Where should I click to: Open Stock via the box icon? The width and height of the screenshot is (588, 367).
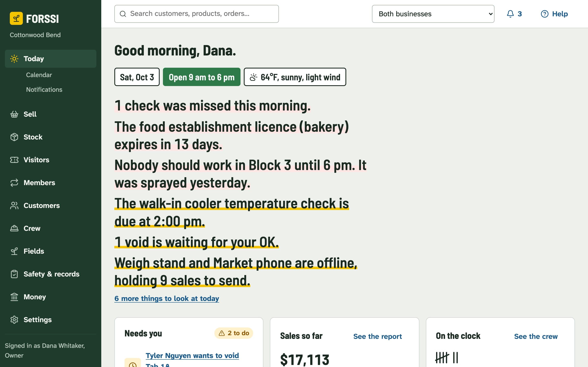point(14,137)
